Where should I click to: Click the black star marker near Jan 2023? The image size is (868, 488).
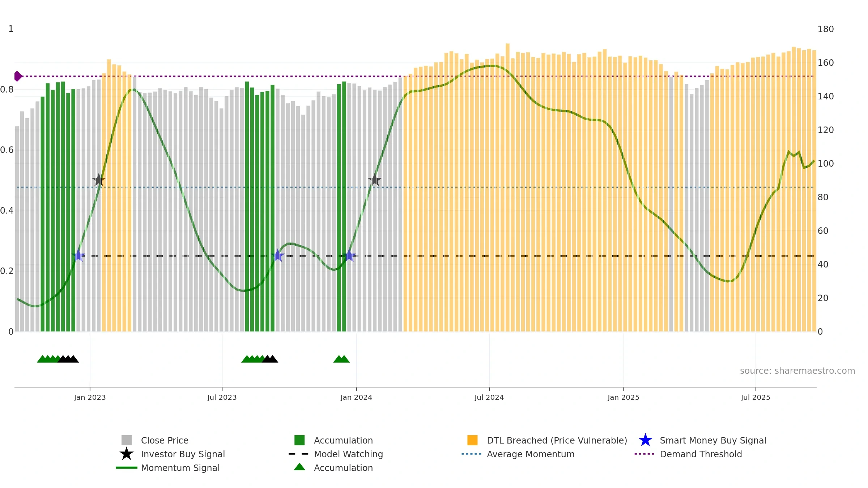point(98,180)
